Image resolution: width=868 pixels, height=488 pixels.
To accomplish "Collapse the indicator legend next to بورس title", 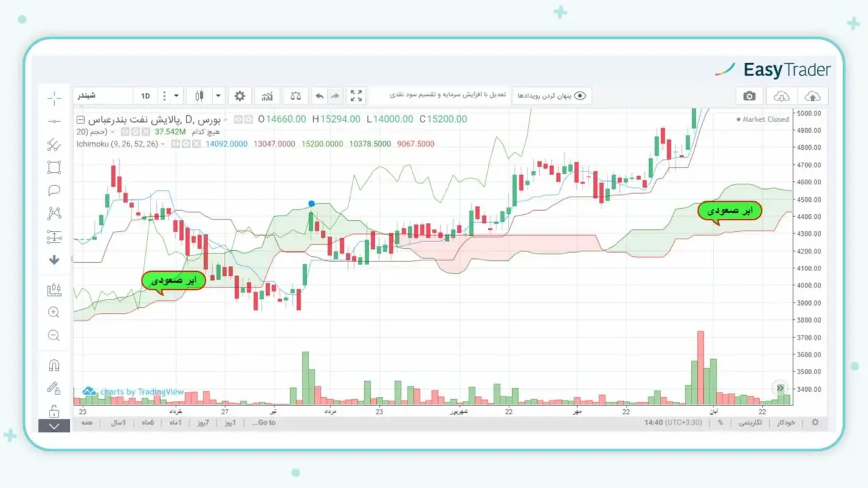I will [x=81, y=119].
